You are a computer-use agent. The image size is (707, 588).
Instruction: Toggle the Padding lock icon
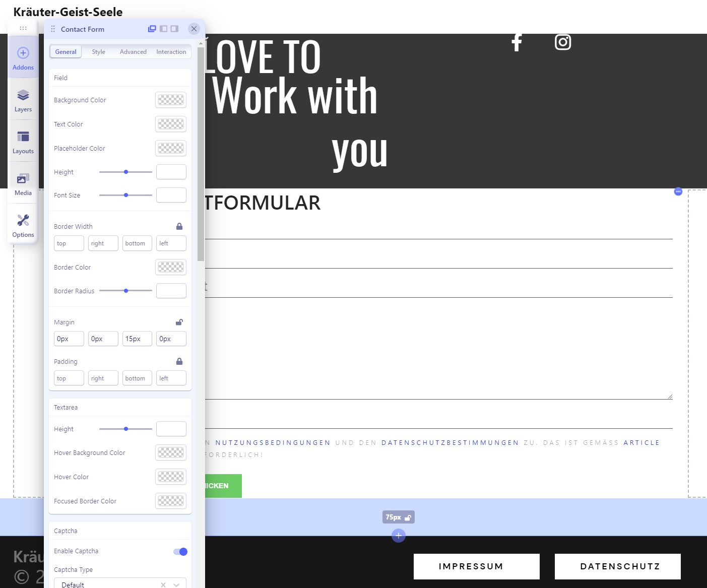(179, 362)
